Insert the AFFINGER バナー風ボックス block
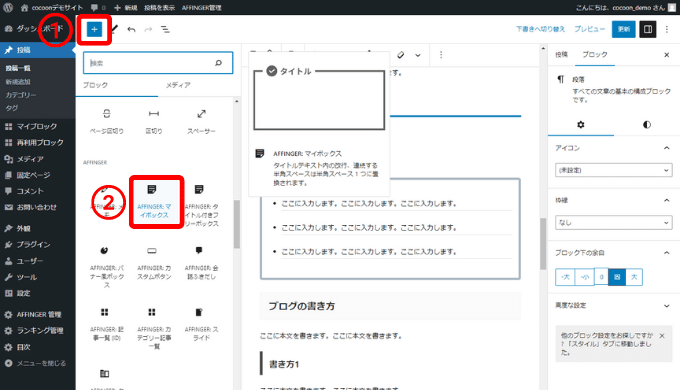 (107, 267)
